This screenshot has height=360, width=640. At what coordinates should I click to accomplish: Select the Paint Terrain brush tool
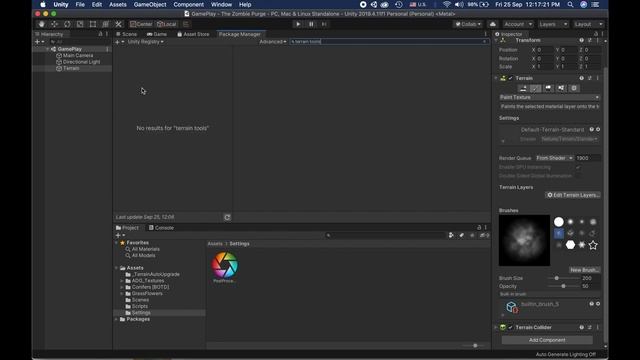click(536, 88)
